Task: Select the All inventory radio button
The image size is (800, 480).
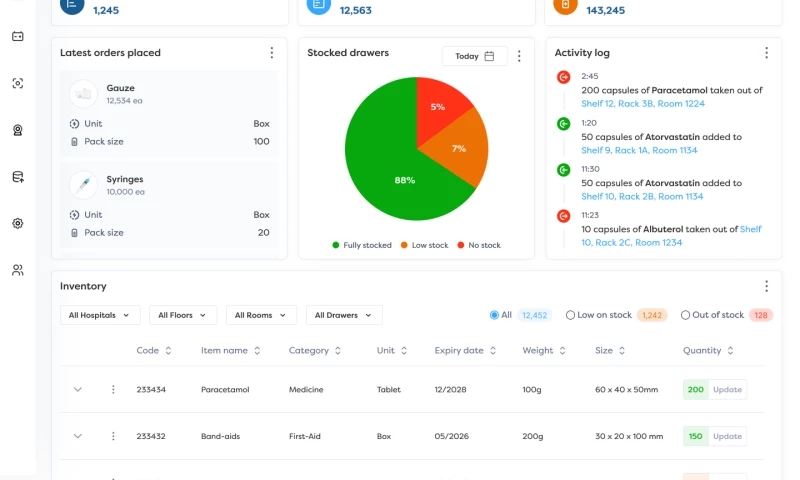Action: click(494, 315)
